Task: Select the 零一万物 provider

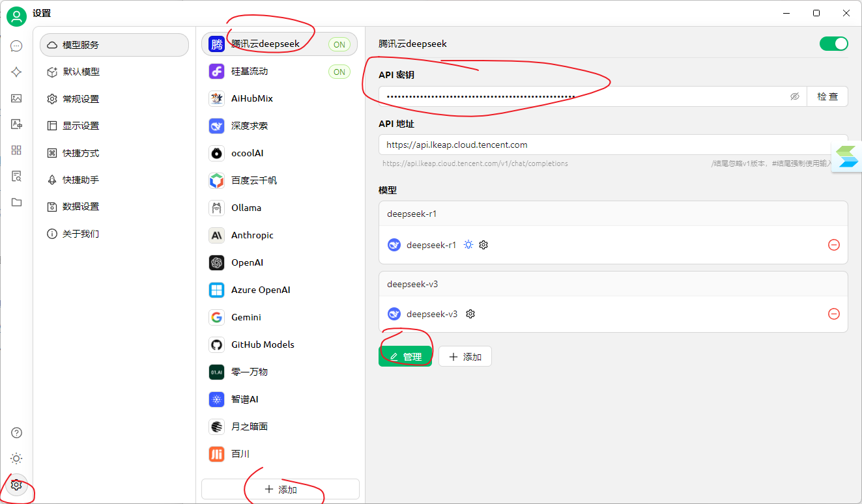Action: (280, 372)
